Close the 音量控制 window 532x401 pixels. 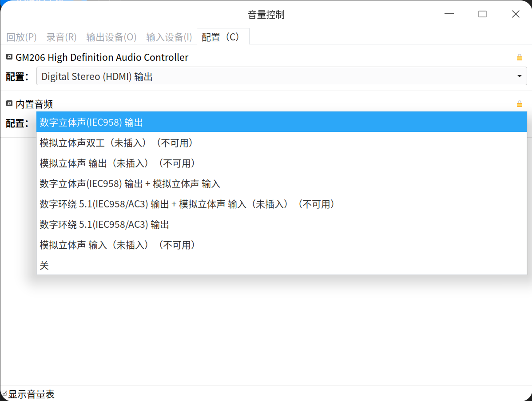click(x=516, y=14)
